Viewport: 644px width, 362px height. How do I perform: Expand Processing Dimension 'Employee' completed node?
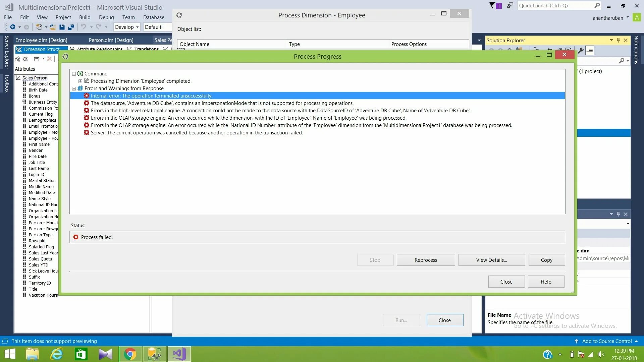pyautogui.click(x=80, y=81)
